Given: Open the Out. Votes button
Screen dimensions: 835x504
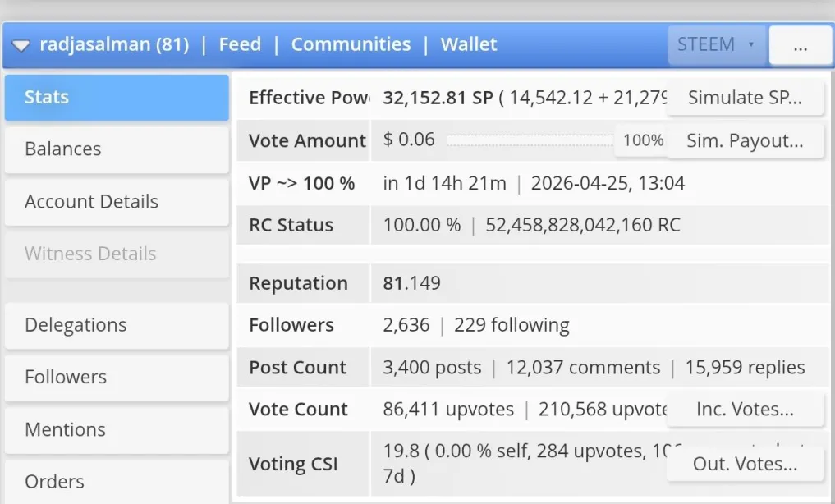Looking at the screenshot, I should pos(745,465).
